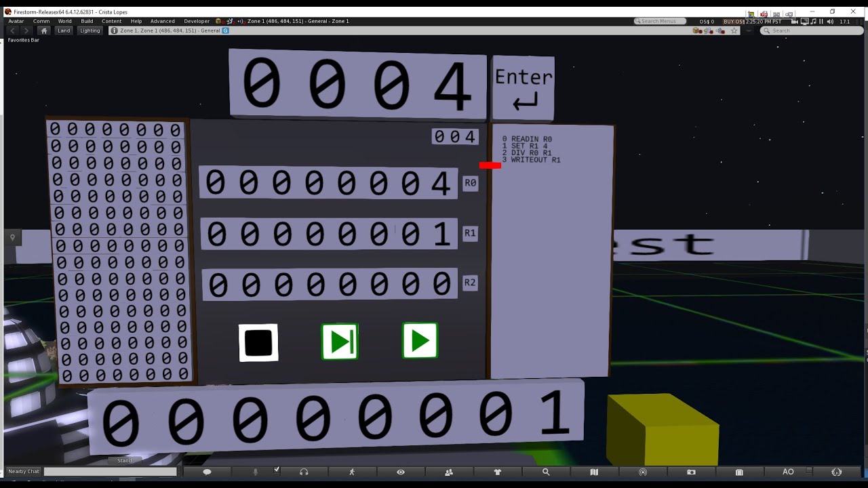Click the walking figure movement icon

pyautogui.click(x=352, y=472)
